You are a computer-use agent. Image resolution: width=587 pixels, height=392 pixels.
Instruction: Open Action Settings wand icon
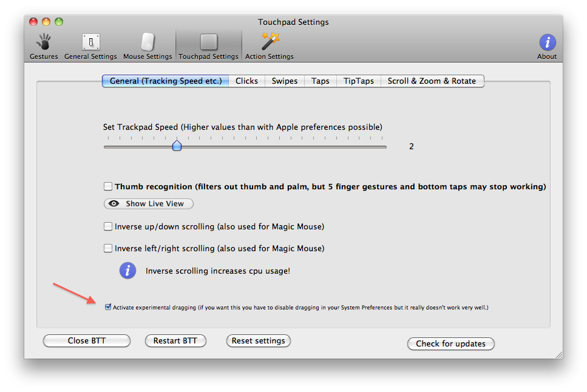(x=270, y=42)
